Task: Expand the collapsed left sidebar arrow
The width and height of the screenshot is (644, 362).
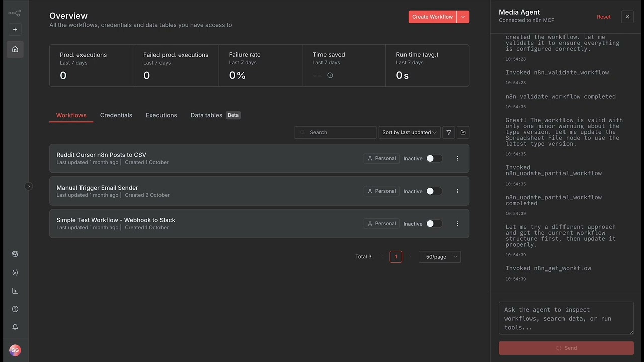Action: click(29, 186)
